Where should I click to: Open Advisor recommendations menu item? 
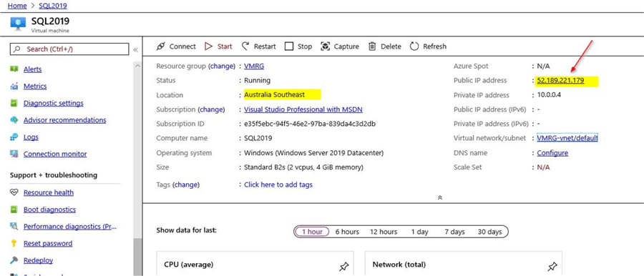64,120
